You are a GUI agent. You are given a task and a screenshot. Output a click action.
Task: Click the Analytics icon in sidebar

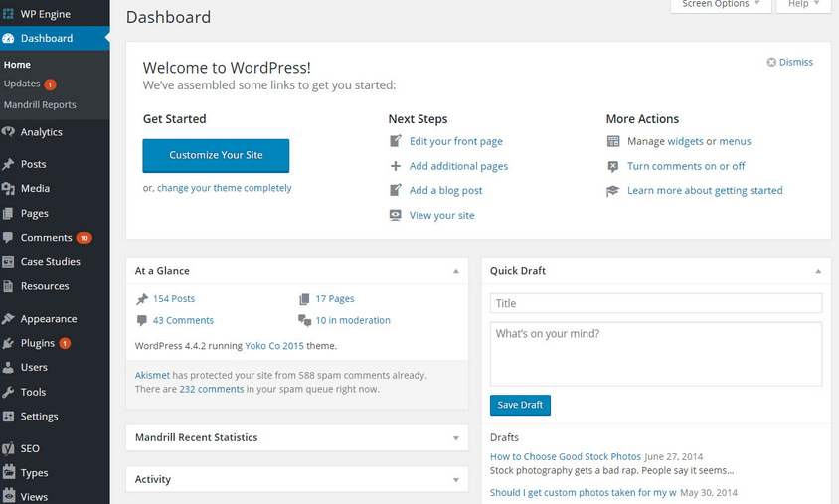pos(8,132)
